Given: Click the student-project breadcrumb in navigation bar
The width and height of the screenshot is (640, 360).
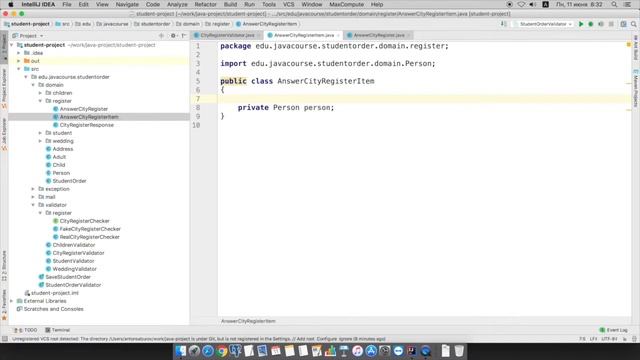Looking at the screenshot, I should click(x=27, y=24).
